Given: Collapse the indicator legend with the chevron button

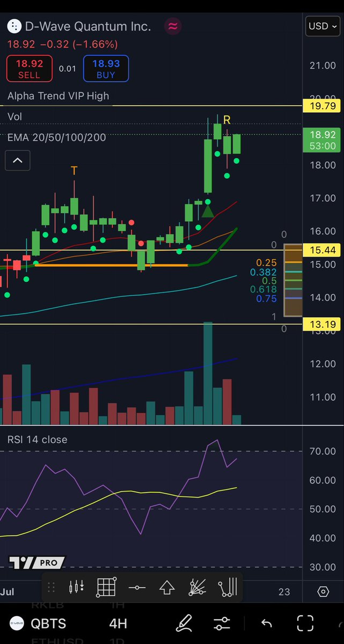Looking at the screenshot, I should pyautogui.click(x=18, y=160).
